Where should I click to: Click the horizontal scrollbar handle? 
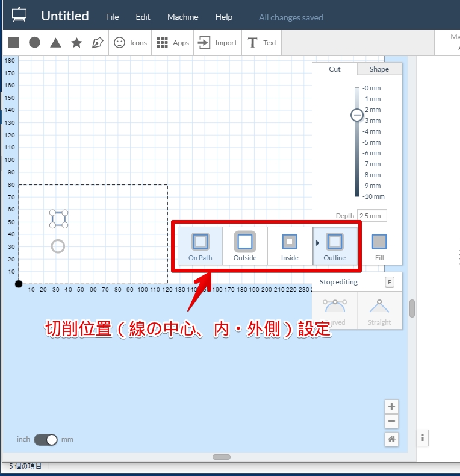click(x=222, y=457)
